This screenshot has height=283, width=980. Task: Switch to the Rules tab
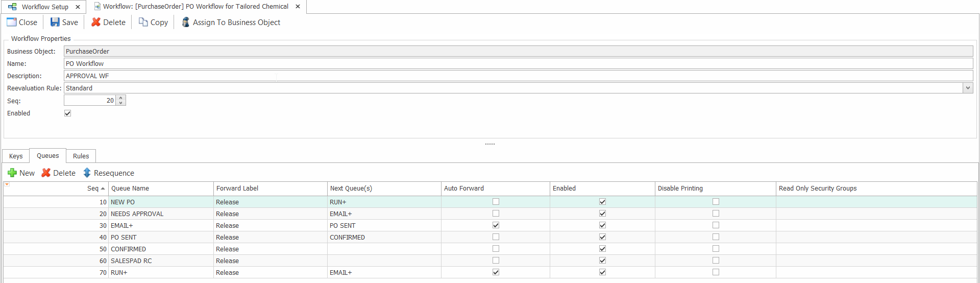(x=81, y=156)
